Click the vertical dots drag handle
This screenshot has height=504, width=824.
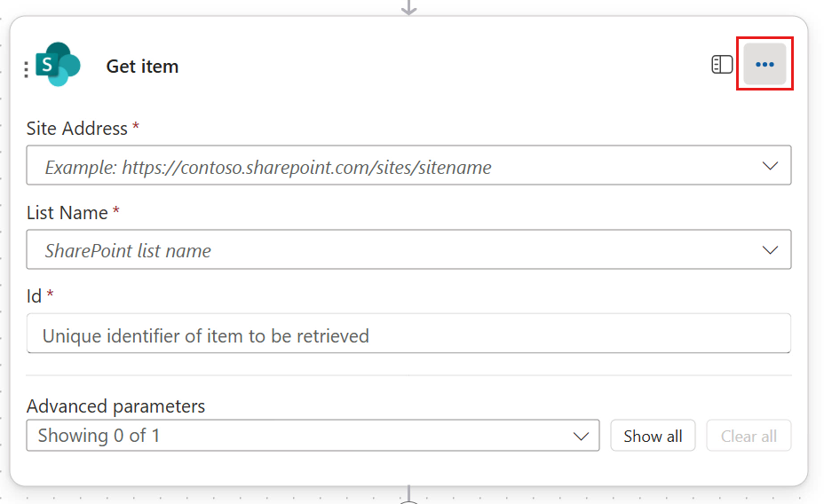(x=27, y=69)
